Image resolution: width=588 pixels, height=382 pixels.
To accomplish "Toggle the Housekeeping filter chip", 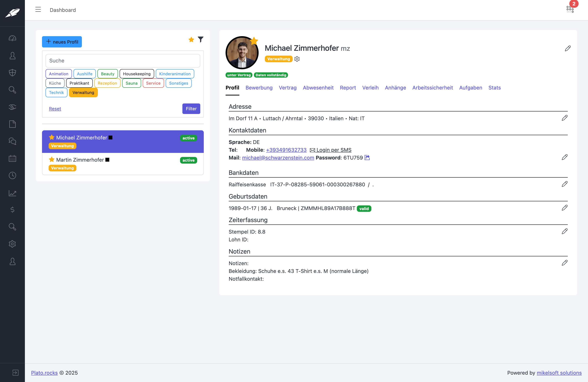I will 137,74.
